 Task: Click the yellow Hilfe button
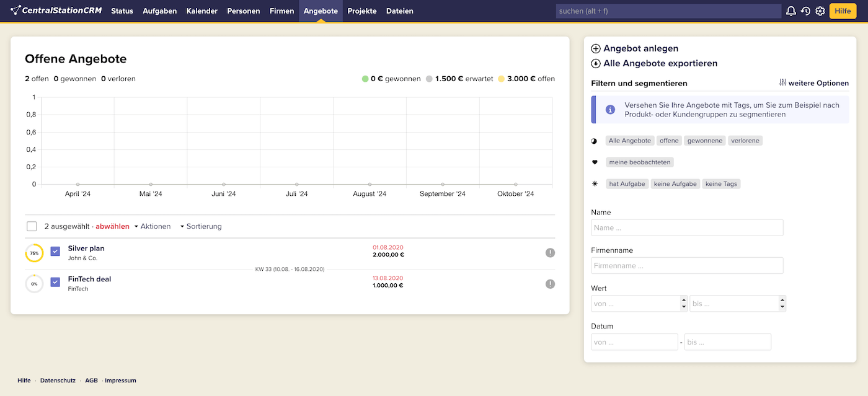[x=843, y=11]
